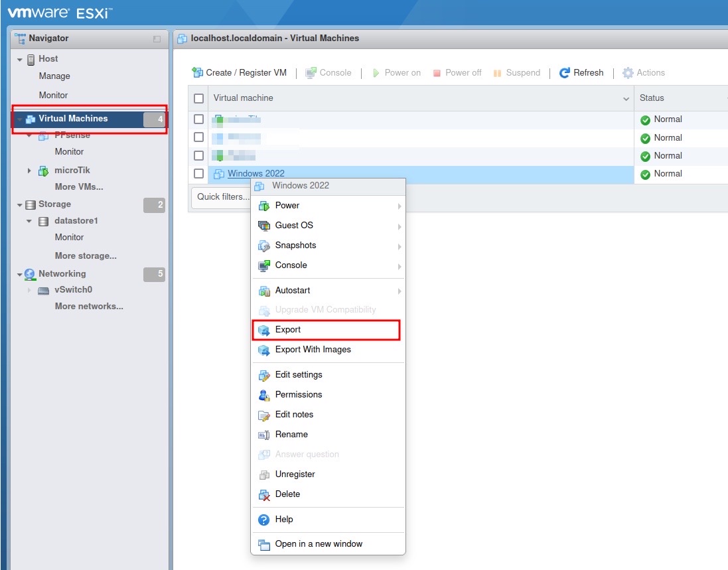
Task: Toggle the select-all checkbox in table header
Action: click(198, 98)
